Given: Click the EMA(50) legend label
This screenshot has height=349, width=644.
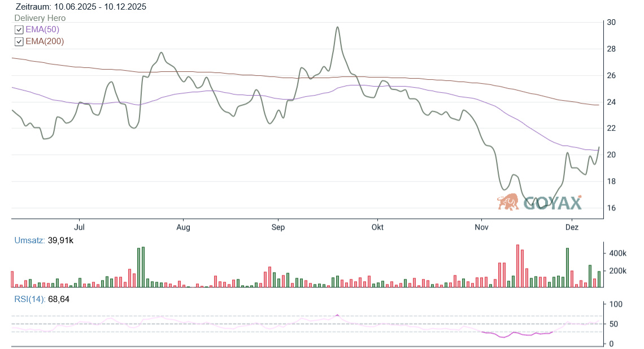Looking at the screenshot, I should (42, 29).
